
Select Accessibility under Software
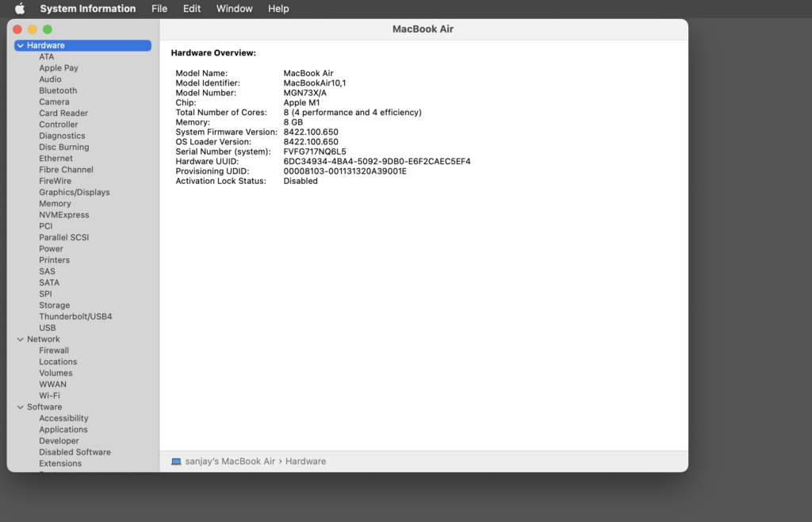click(63, 418)
